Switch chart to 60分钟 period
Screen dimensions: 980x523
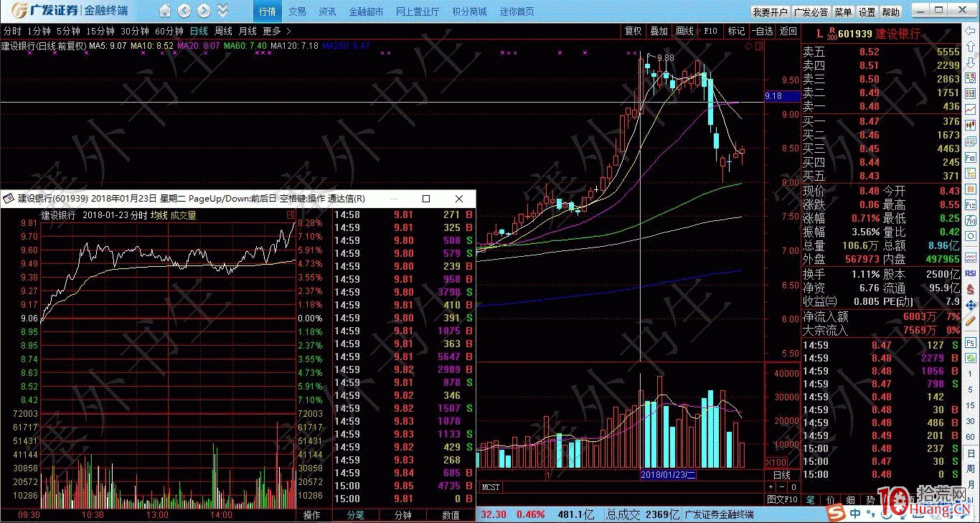tap(169, 31)
